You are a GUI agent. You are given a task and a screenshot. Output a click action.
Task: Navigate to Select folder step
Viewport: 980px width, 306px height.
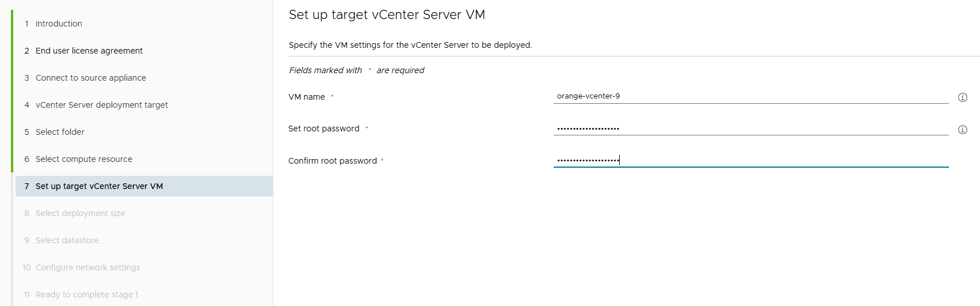[x=60, y=132]
